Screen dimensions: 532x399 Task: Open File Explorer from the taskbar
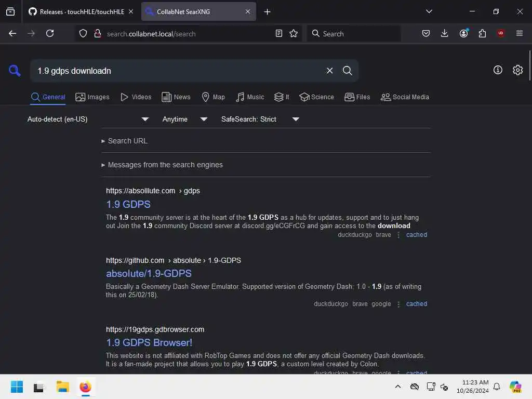coord(63,387)
